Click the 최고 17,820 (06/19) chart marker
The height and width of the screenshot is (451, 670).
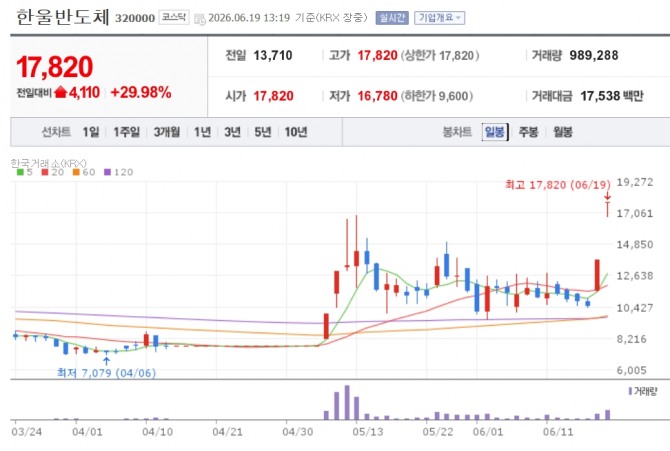(558, 185)
